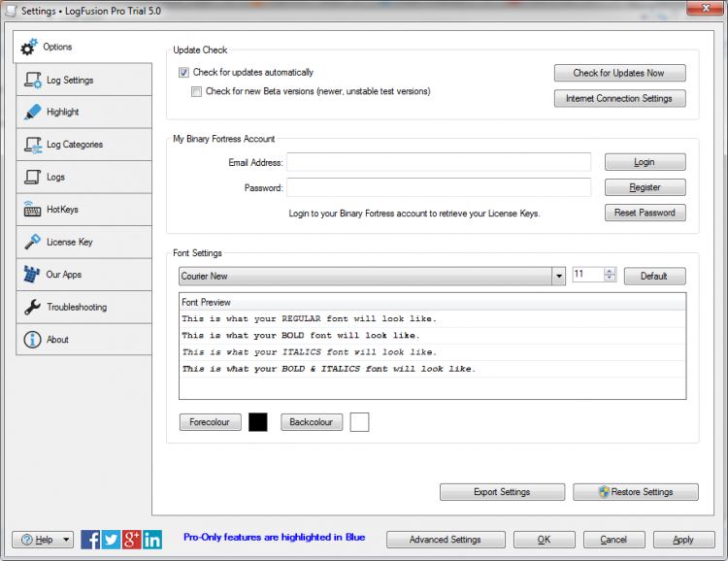Click the title bar application icon
Screen dimensions: 728x561
pos(11,11)
